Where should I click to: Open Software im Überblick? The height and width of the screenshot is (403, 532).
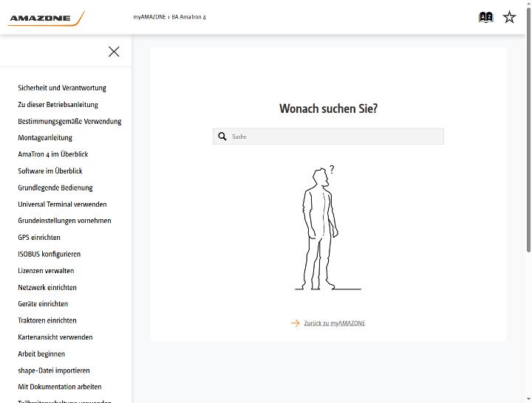click(x=50, y=170)
